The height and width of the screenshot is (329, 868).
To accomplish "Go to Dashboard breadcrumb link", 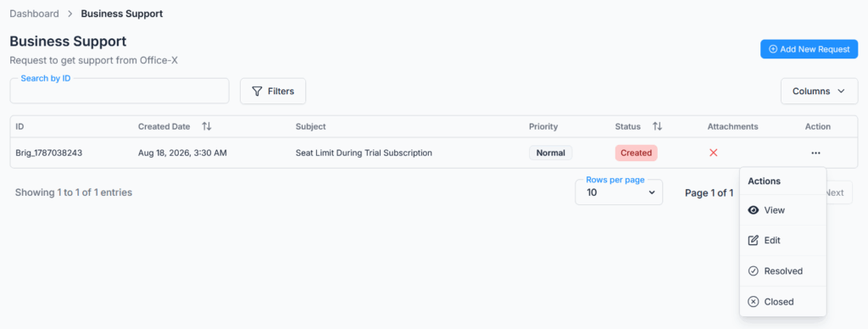I will 34,14.
